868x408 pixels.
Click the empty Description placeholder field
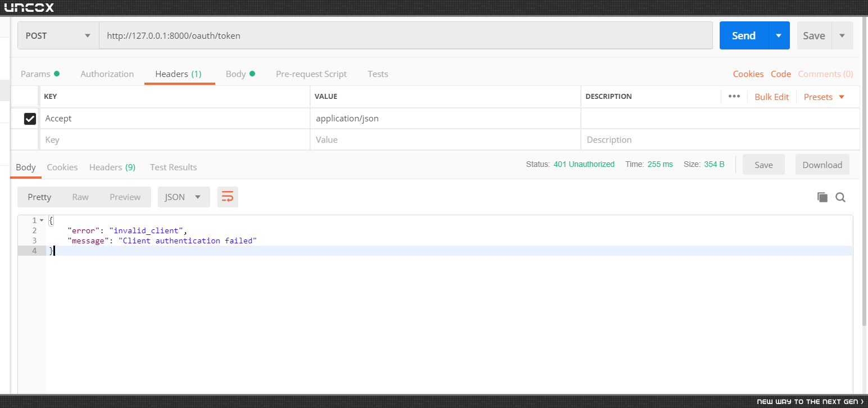tap(720, 139)
